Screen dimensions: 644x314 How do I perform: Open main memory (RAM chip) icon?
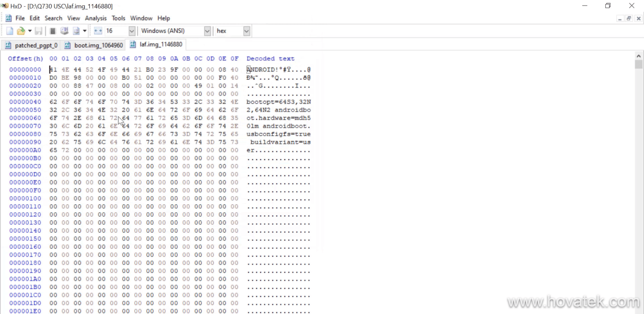click(53, 31)
